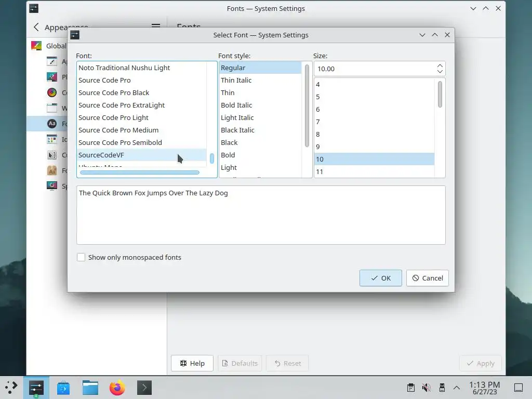Pick size 8 from size list
The width and height of the screenshot is (532, 399).
[x=375, y=135]
